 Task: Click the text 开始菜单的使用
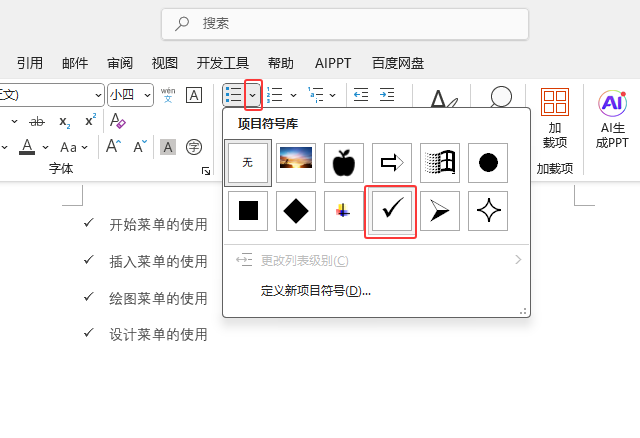coord(158,225)
